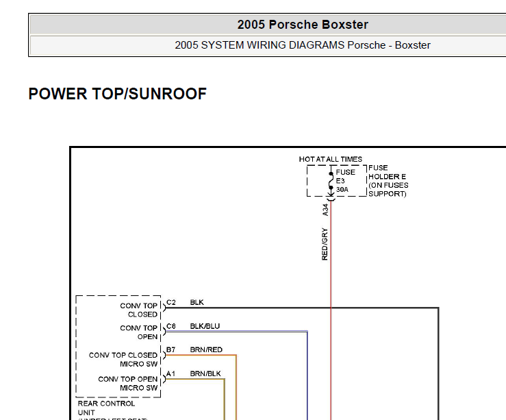Click the 'C2' pin label
The height and width of the screenshot is (420, 506).
coord(171,302)
